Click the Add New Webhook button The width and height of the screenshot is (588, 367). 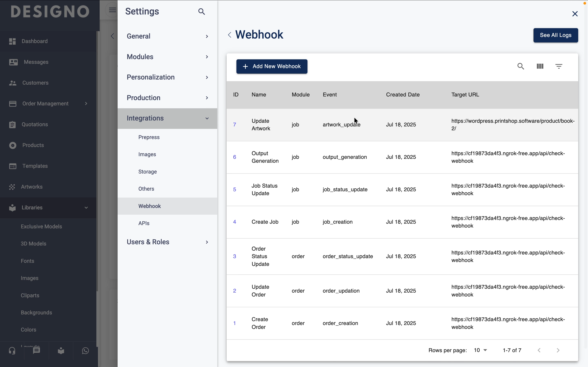click(x=272, y=66)
